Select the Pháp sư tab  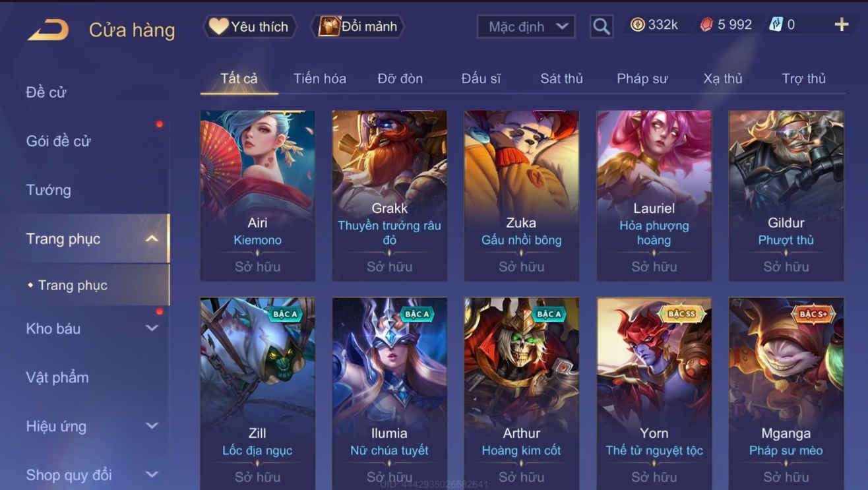click(642, 78)
